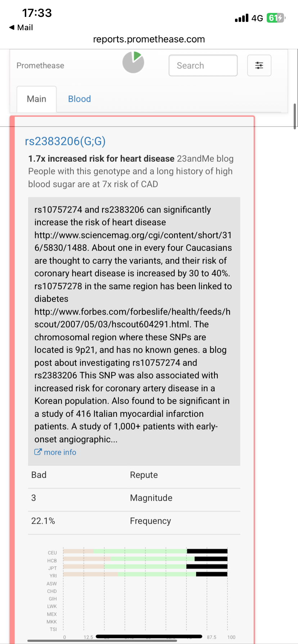Open the rs2383206(G;G) genotype link

(65, 141)
